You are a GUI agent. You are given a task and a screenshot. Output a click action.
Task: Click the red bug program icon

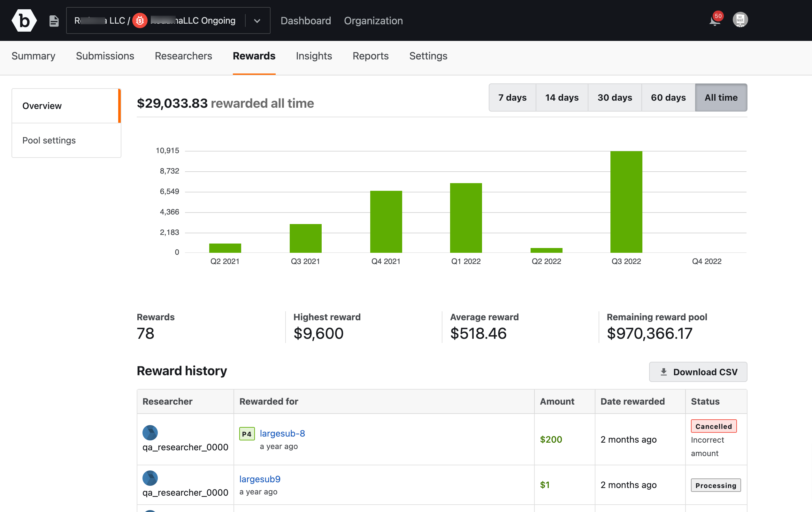[140, 21]
